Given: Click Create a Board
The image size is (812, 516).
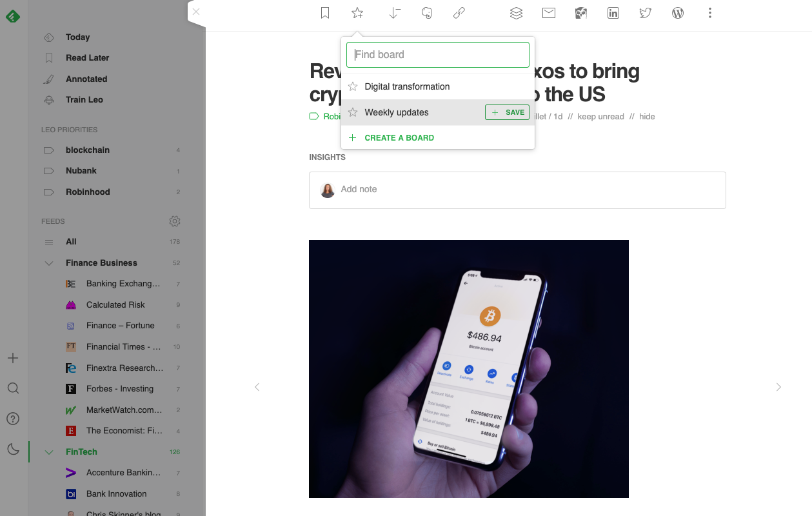Looking at the screenshot, I should coord(399,137).
